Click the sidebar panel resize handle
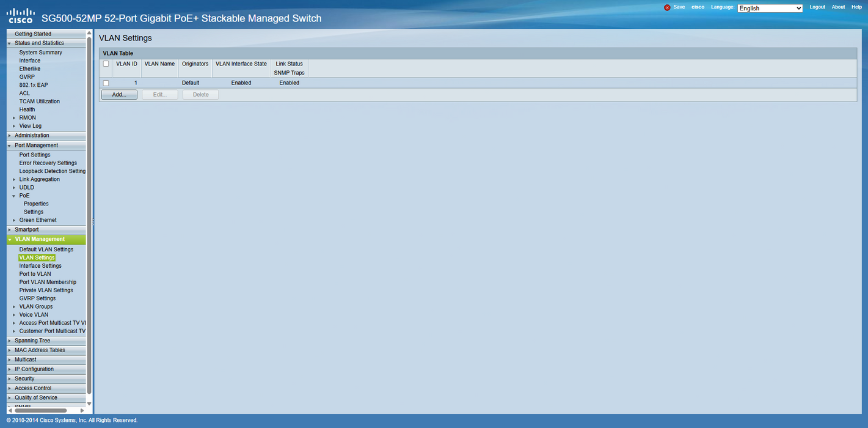The height and width of the screenshot is (428, 868). [x=93, y=223]
